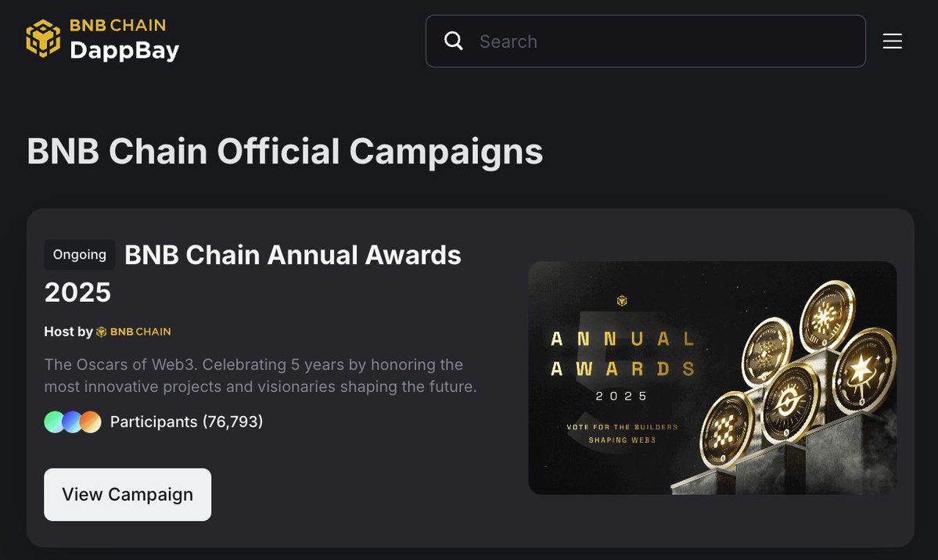Open the hamburger menu
The width and height of the screenshot is (938, 560).
[893, 41]
